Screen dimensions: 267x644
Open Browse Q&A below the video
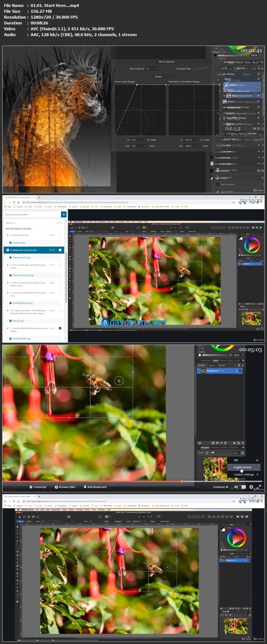pos(65,487)
